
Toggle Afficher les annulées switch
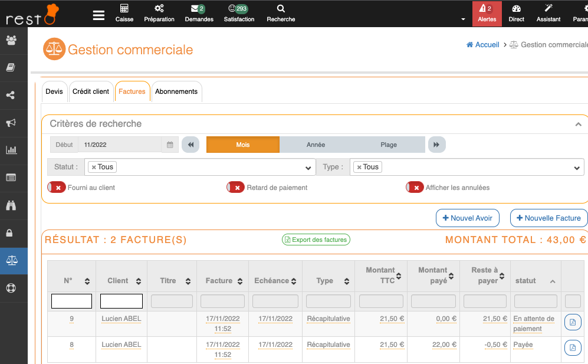415,188
